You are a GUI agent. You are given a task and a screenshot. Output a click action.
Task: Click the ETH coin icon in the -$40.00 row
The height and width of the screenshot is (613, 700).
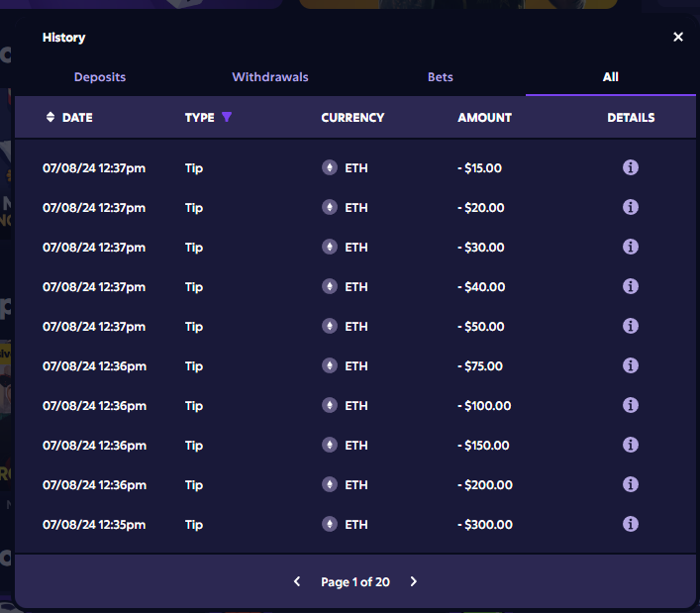(330, 286)
